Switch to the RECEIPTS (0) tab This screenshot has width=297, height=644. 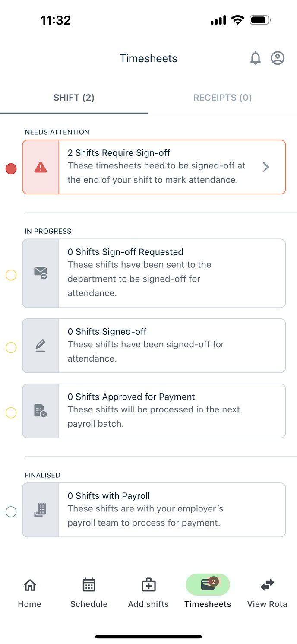pos(222,98)
